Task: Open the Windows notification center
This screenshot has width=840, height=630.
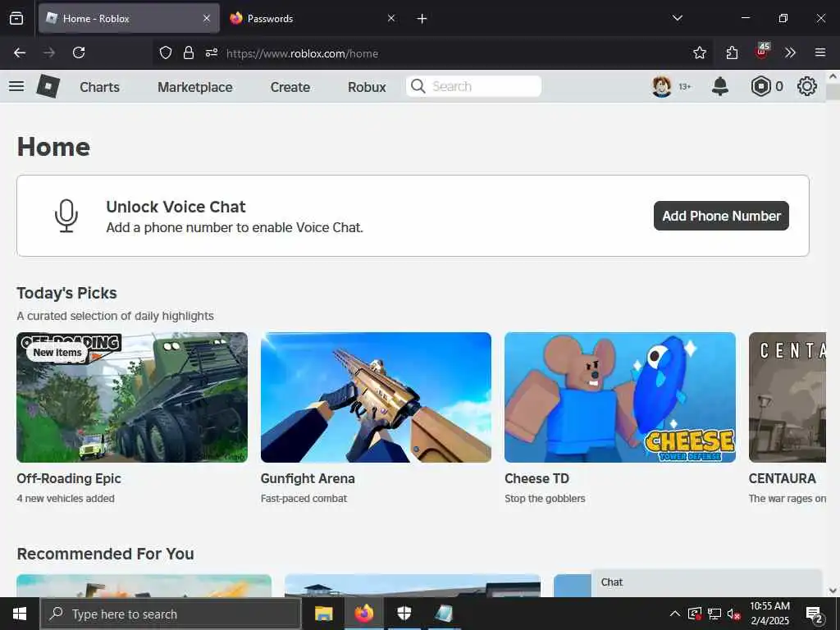Action: click(x=815, y=614)
